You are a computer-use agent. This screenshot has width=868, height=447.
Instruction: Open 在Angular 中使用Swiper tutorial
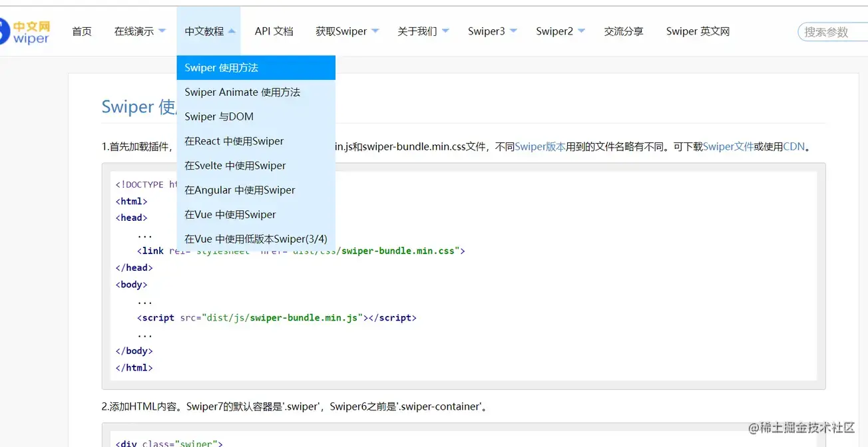click(256, 190)
